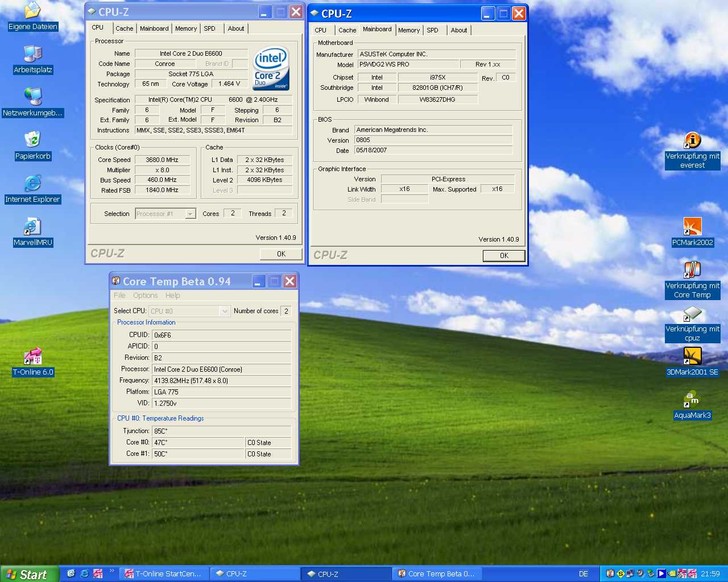728x582 pixels.
Task: Click the BIOS date 05/18/2007
Action: tap(433, 150)
